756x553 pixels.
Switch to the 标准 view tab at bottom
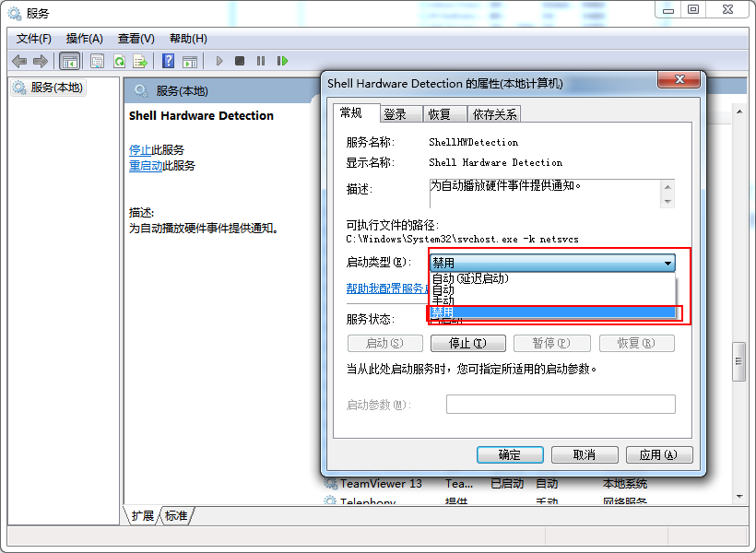pyautogui.click(x=176, y=515)
